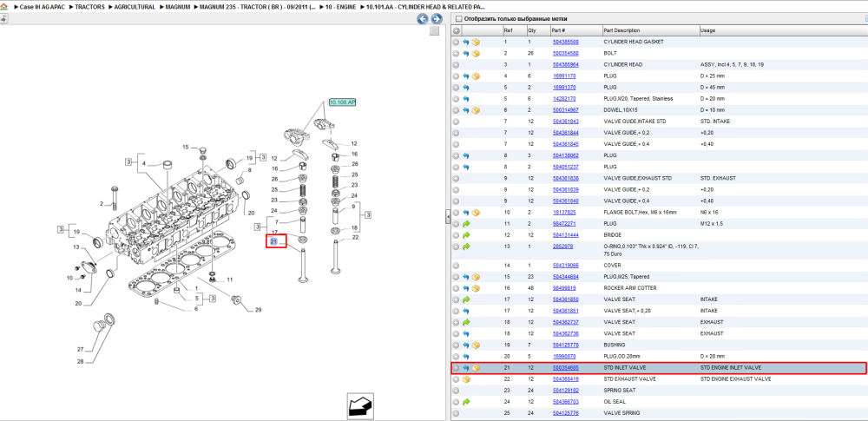Toggle round selector in CYLINDER HEAD row
This screenshot has width=868, height=421.
pyautogui.click(x=457, y=65)
